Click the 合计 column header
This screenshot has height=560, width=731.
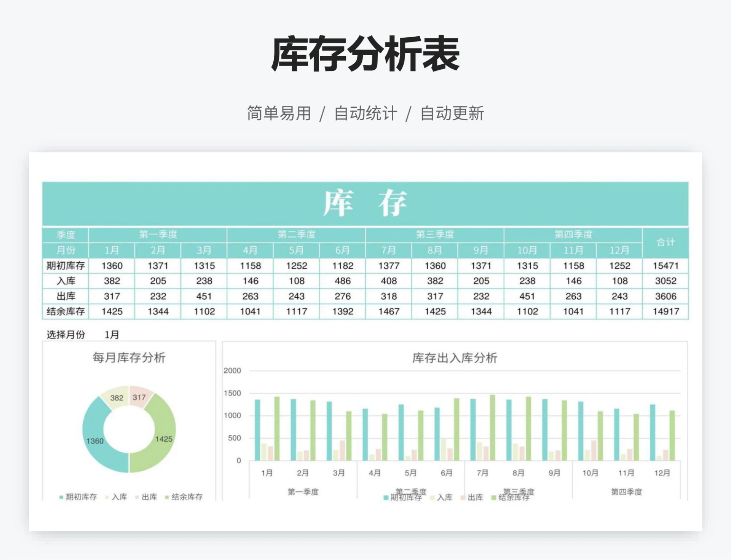pos(666,243)
